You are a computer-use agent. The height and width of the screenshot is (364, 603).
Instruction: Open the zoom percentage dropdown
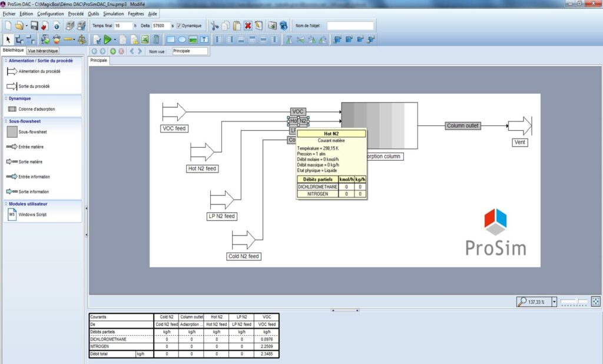(x=554, y=302)
